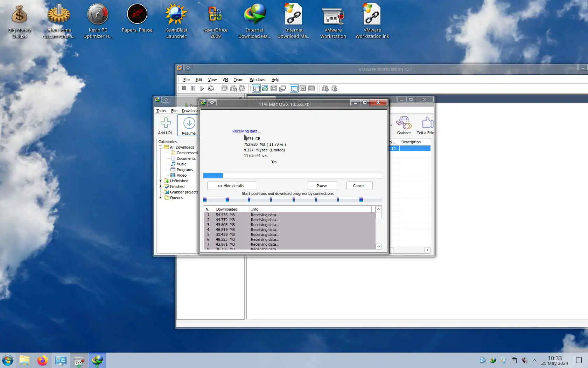The image size is (588, 368).
Task: Click the Description column header in IDM
Action: tap(415, 142)
